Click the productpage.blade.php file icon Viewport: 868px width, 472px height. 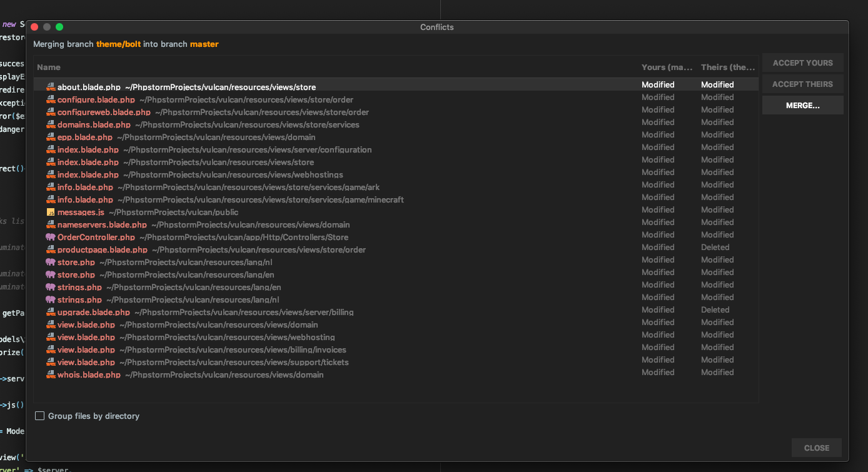(51, 249)
